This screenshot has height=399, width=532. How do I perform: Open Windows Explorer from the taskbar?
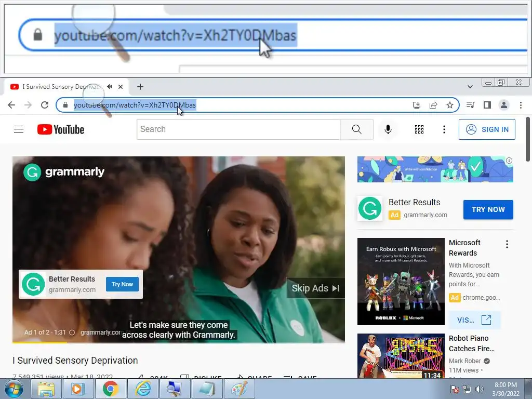tap(46, 389)
